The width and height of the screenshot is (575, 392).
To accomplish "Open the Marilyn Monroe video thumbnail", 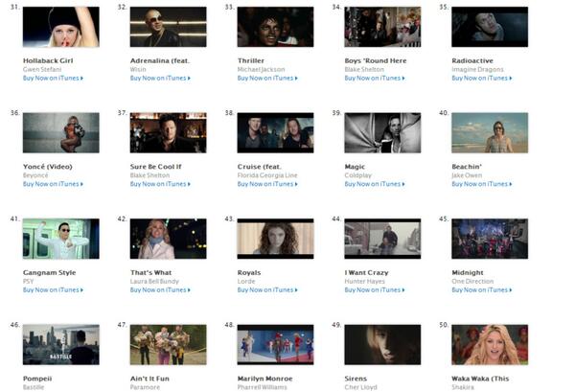I will (x=275, y=345).
